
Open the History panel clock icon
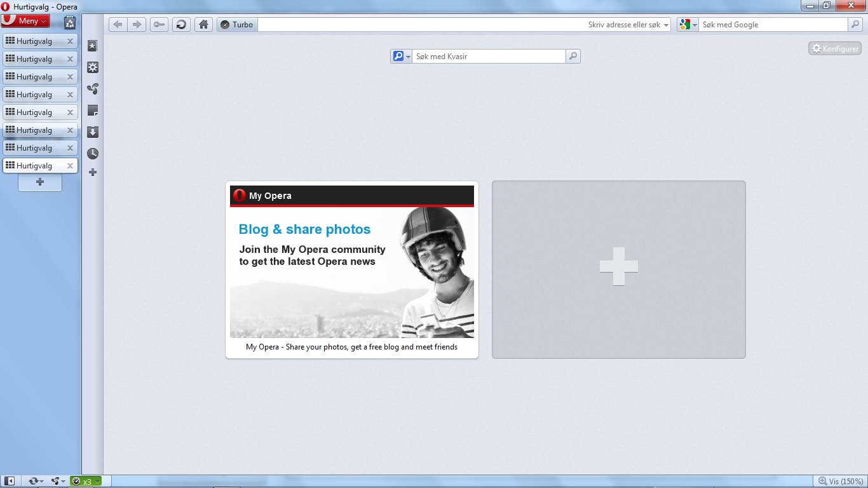click(93, 153)
